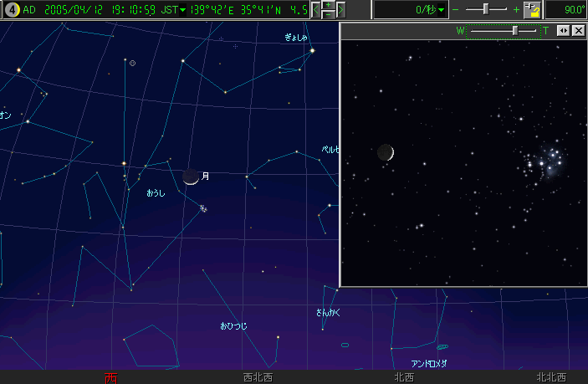This screenshot has width=588, height=384.
Task: Adjust the field-of-view slider in the top toolbar
Action: tap(486, 9)
